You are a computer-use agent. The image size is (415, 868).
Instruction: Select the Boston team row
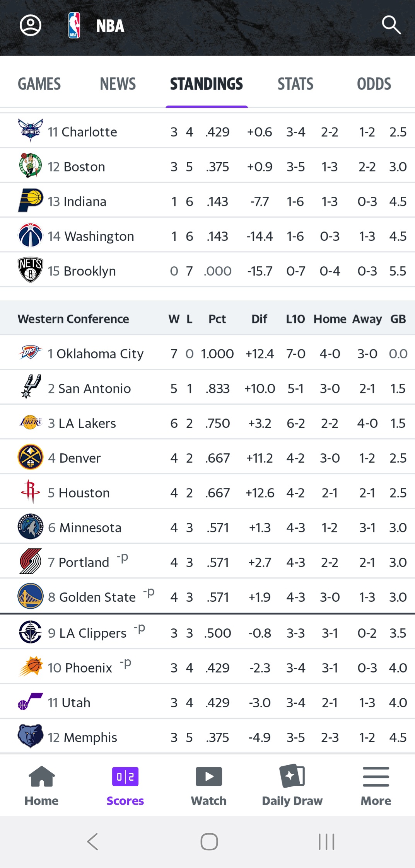click(x=207, y=167)
